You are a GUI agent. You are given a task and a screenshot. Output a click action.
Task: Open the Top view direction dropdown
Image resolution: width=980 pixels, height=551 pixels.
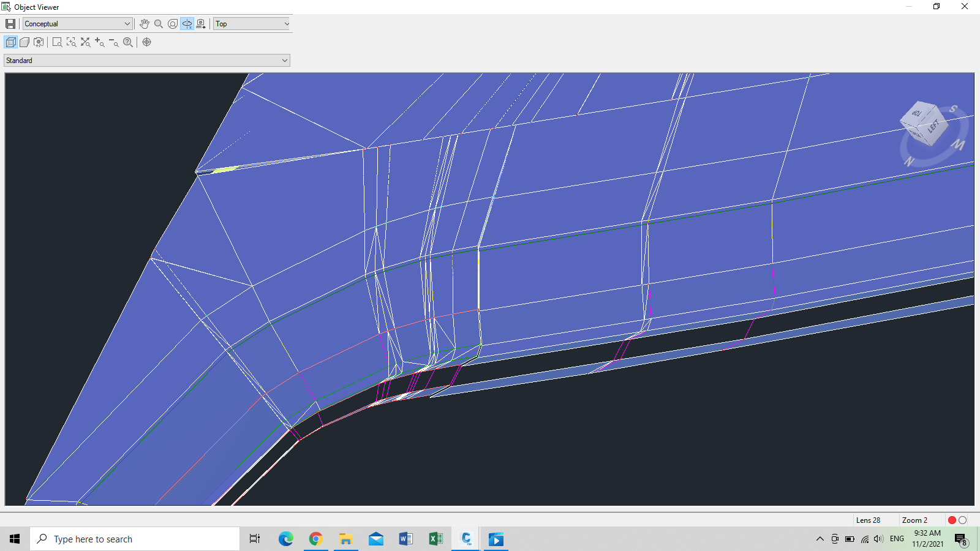pyautogui.click(x=252, y=24)
